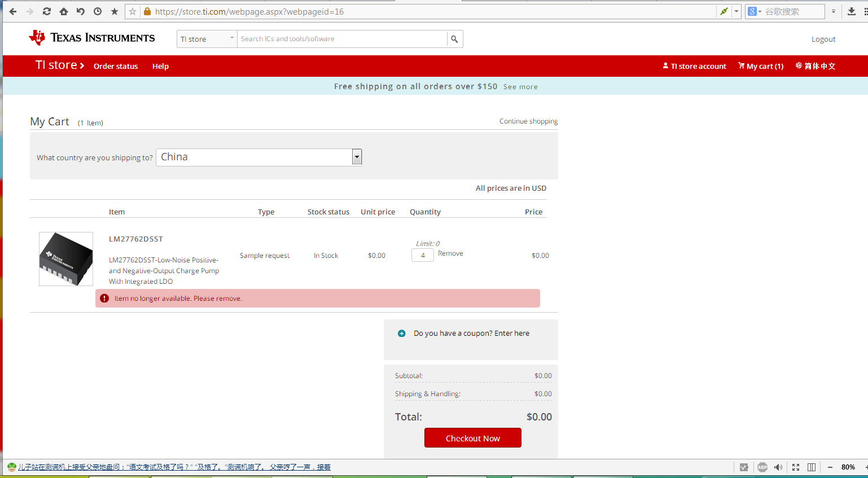Open the Chinese news ticker link in status bar

click(x=174, y=467)
